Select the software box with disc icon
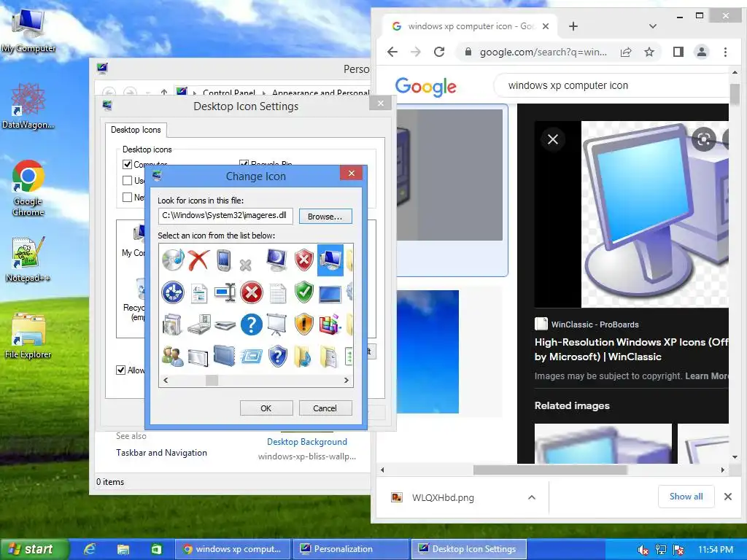747x560 pixels. click(x=172, y=324)
